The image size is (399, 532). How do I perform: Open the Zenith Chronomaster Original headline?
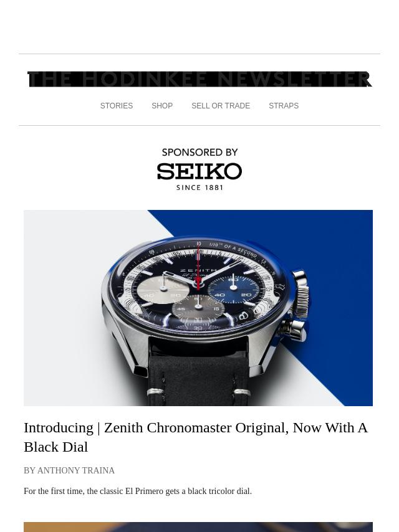point(196,437)
